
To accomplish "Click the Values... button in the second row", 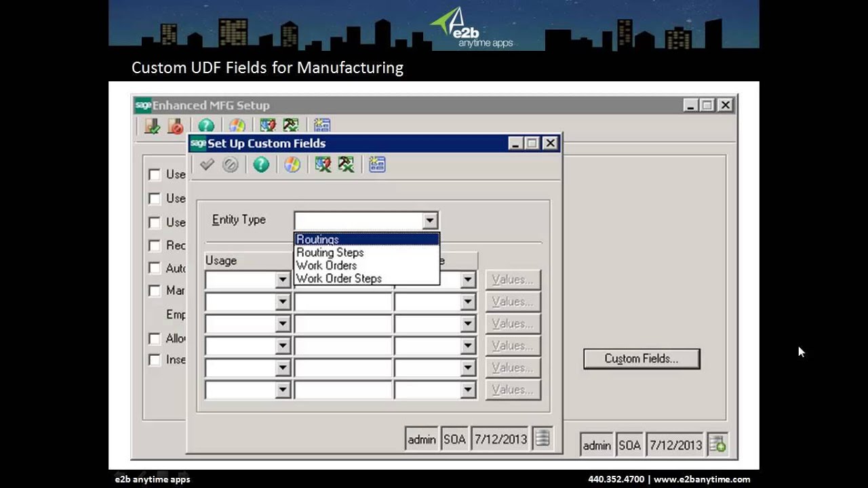I will tap(513, 302).
